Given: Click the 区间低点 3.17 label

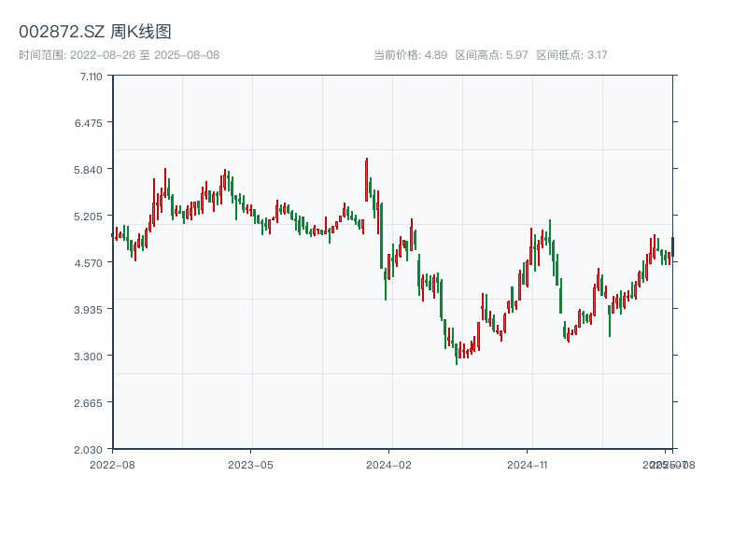Looking at the screenshot, I should point(572,55).
